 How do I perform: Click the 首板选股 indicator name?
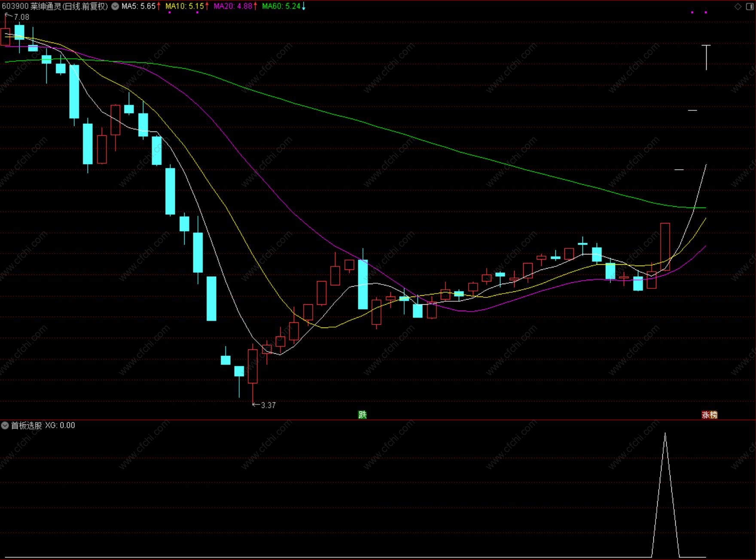[x=26, y=425]
